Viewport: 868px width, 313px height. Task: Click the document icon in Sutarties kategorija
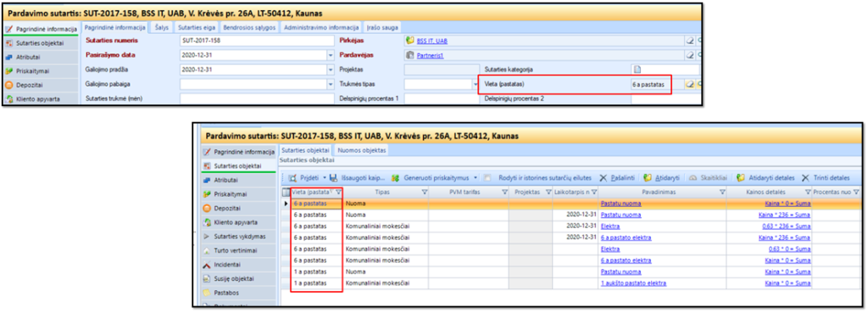click(x=637, y=70)
